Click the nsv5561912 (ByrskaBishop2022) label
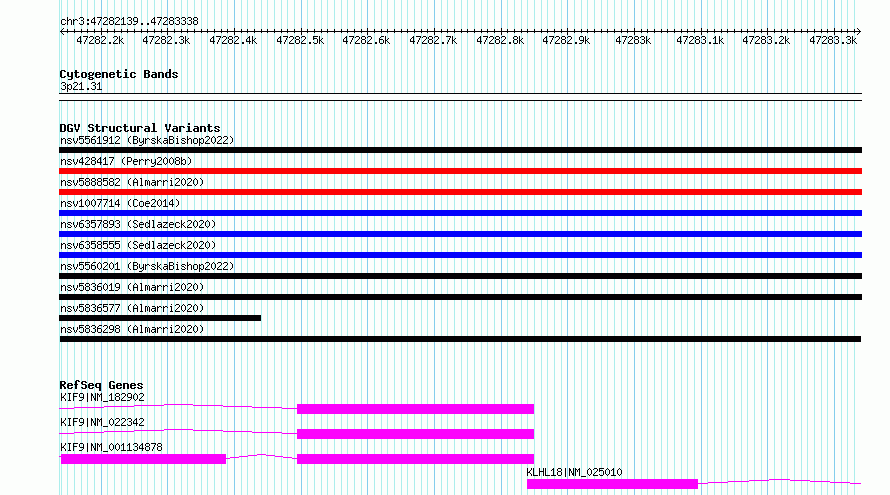Viewport: 890px width, 495px height. point(147,141)
